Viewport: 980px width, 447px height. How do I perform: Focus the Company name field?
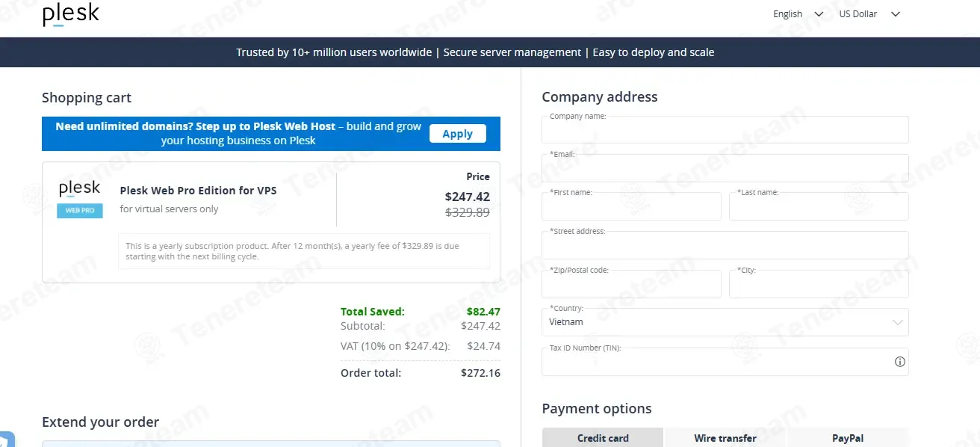725,129
